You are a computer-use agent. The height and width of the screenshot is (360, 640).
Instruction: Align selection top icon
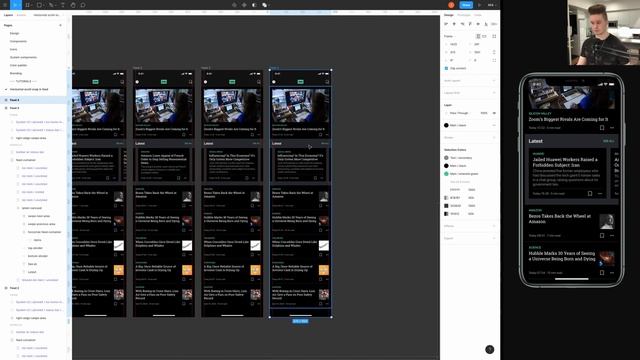point(470,24)
